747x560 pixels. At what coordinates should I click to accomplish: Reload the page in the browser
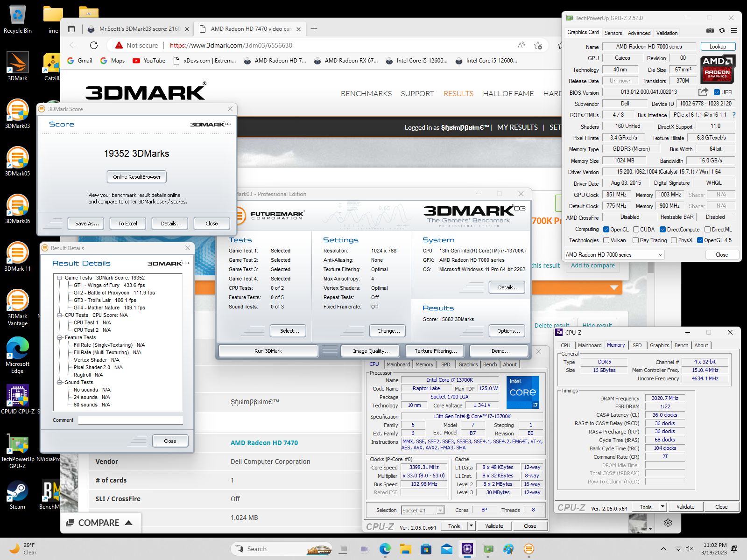[94, 45]
